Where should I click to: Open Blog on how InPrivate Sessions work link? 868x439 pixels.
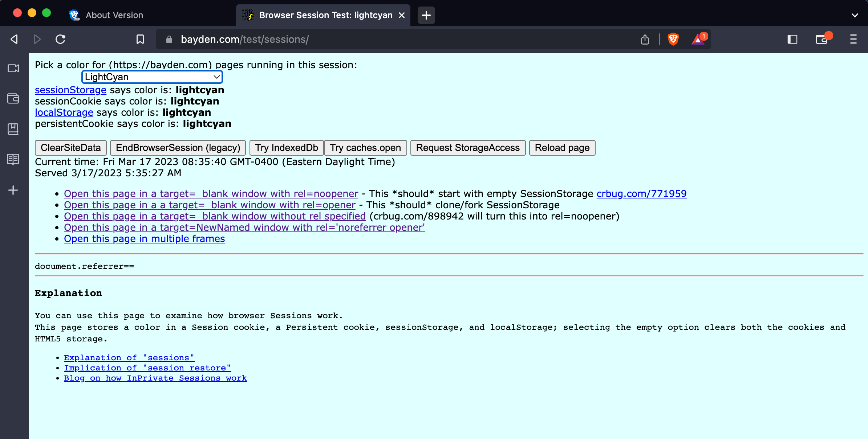[155, 378]
